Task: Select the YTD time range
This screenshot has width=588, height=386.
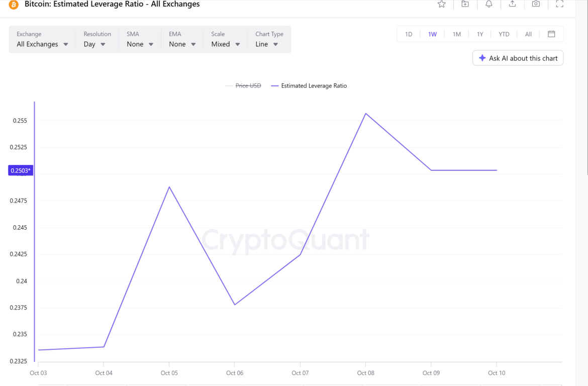Action: click(x=504, y=34)
